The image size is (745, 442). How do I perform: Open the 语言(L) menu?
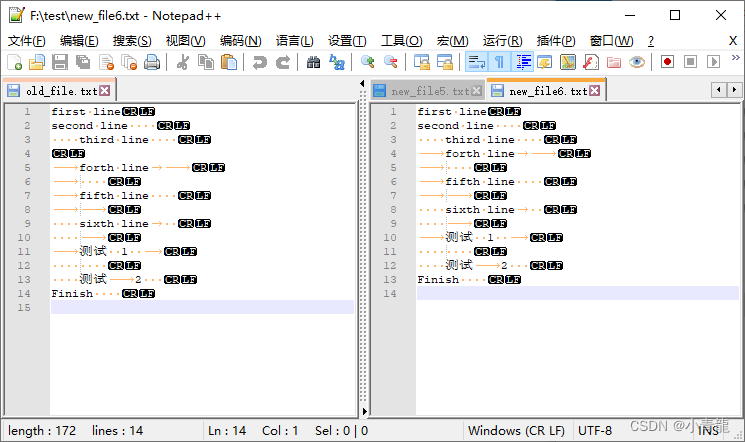[295, 41]
